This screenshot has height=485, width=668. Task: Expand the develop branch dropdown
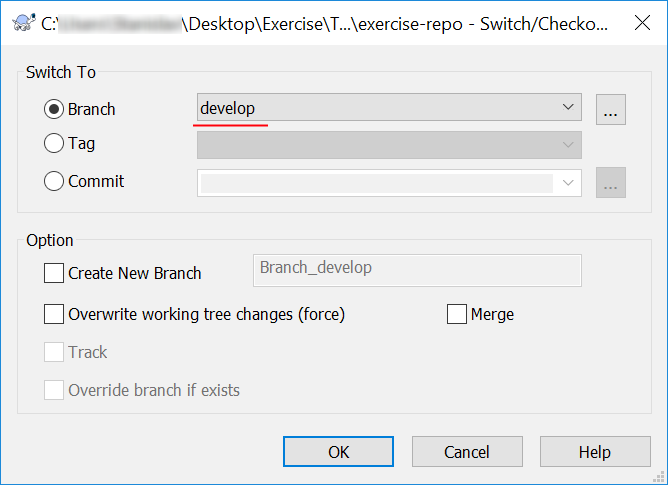click(568, 107)
